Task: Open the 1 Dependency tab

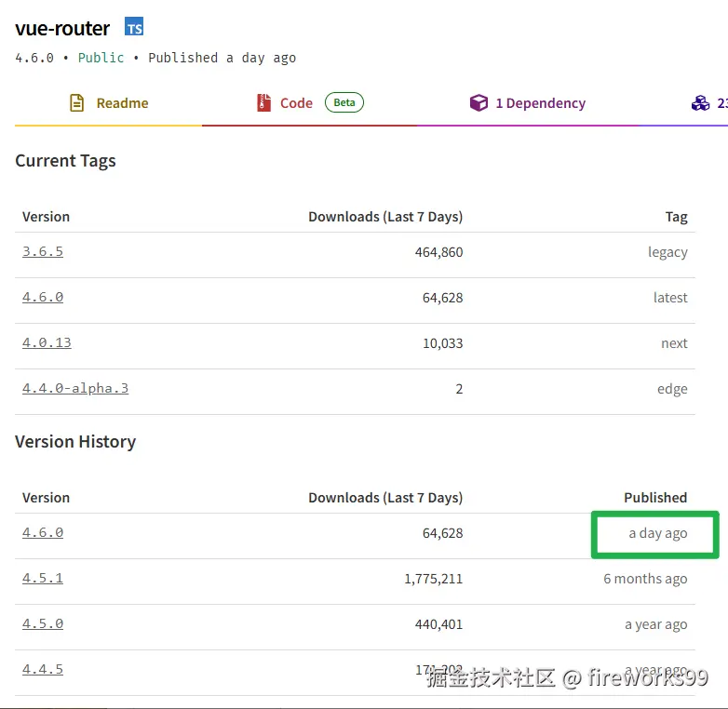Action: pos(528,103)
